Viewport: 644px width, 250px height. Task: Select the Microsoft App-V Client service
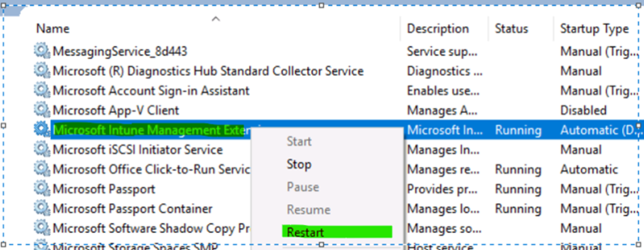(x=116, y=110)
